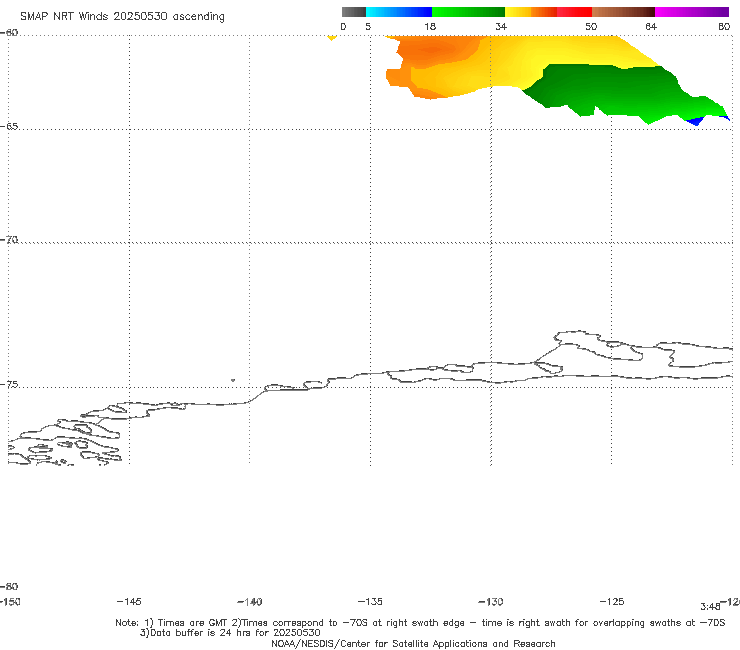Click the longitude label "-130"
740x650 pixels.
click(491, 602)
